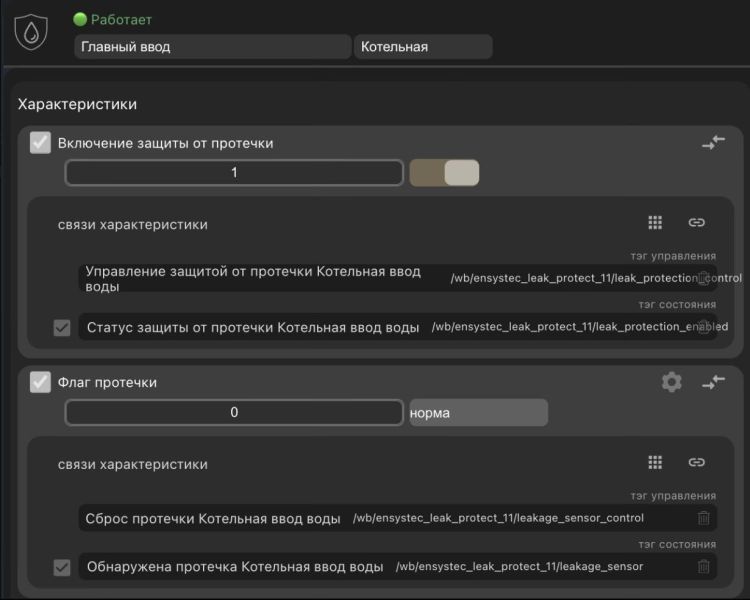Viewport: 750px width, 600px height.
Task: Open the 'Котельная' room field
Action: 423,47
